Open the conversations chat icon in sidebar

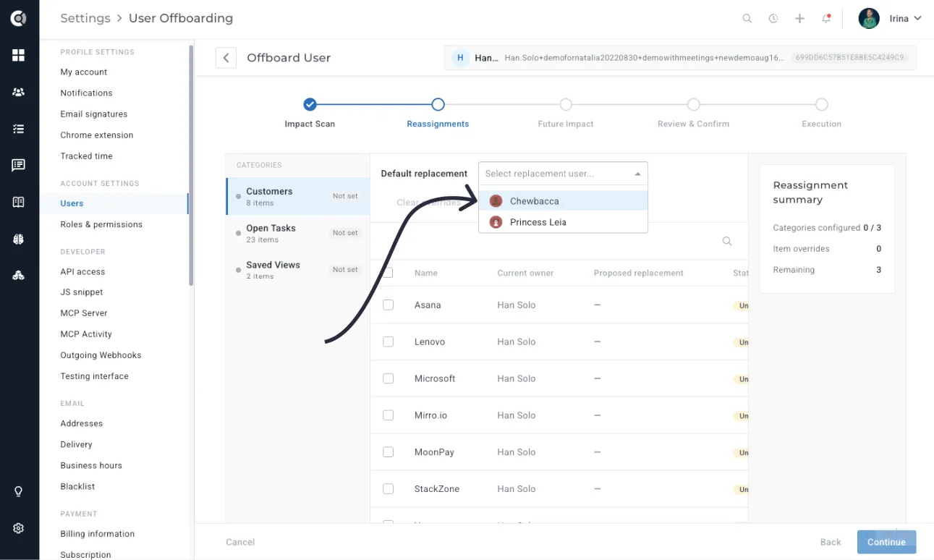pos(19,166)
